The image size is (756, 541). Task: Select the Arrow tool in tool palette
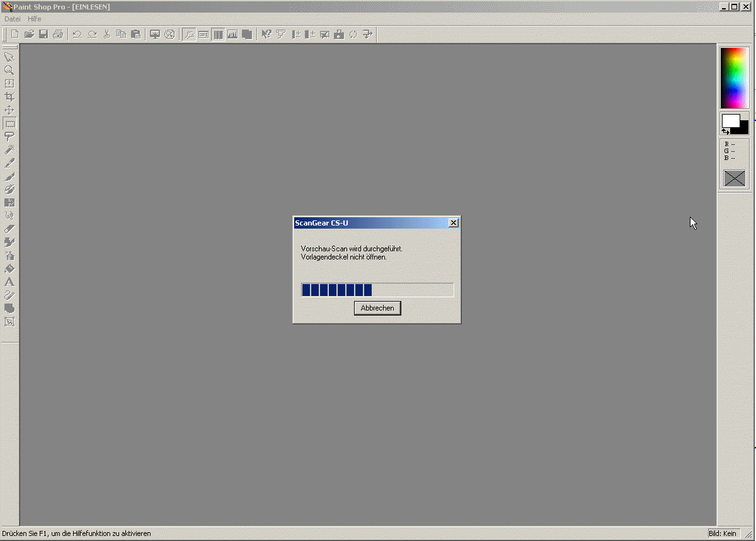pyautogui.click(x=9, y=57)
